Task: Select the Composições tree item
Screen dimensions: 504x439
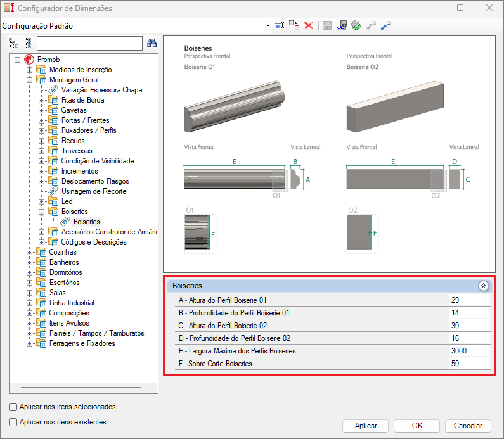Action: coord(69,313)
